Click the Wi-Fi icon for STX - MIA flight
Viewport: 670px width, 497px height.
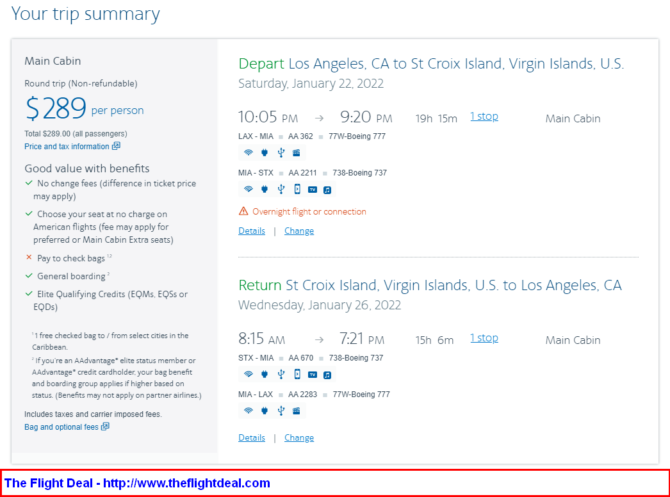pos(248,374)
